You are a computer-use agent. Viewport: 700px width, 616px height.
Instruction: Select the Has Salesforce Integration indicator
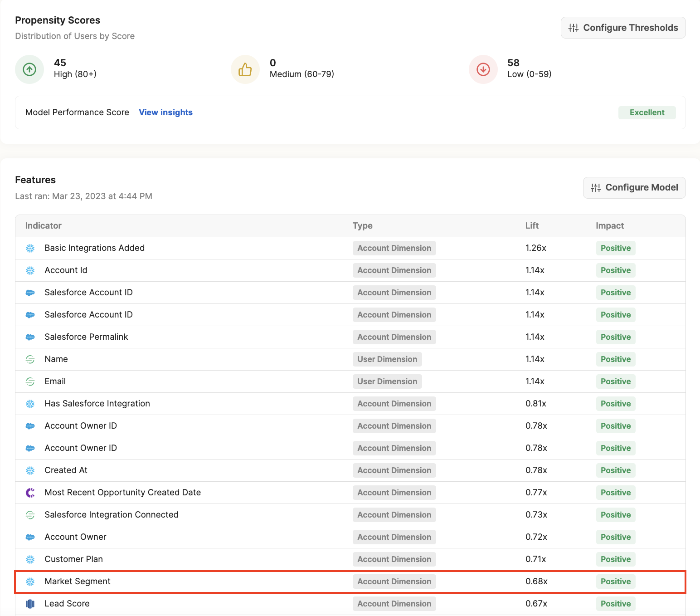pyautogui.click(x=97, y=404)
